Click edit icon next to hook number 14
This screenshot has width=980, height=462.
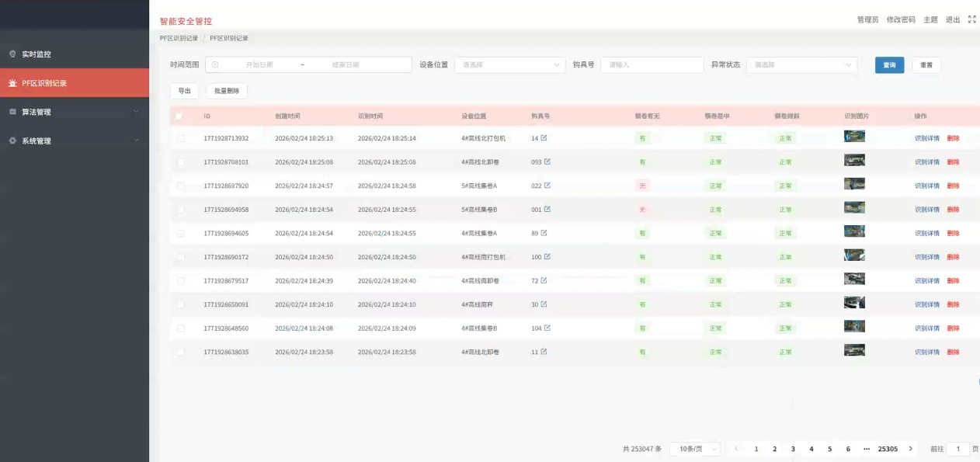[544, 138]
